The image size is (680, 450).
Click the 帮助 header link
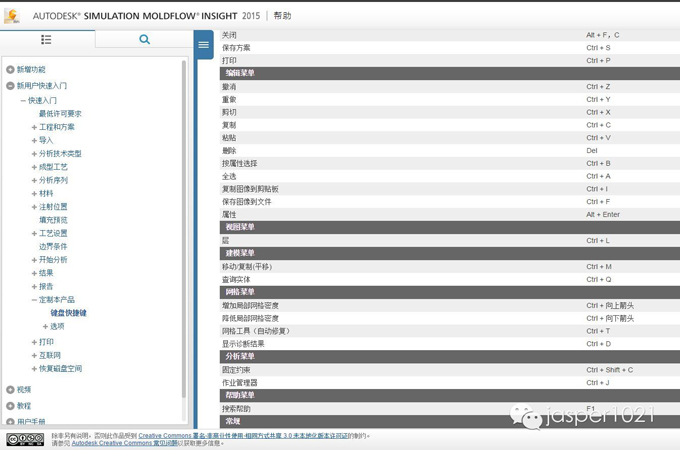(x=282, y=16)
